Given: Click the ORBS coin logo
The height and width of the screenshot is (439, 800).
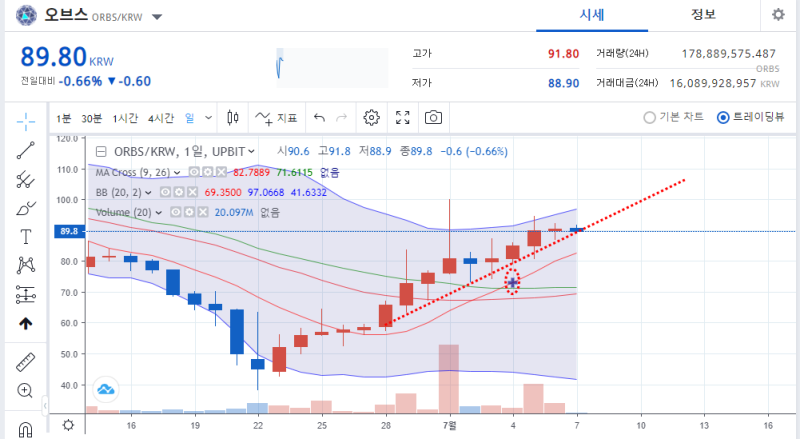Looking at the screenshot, I should click(x=27, y=15).
